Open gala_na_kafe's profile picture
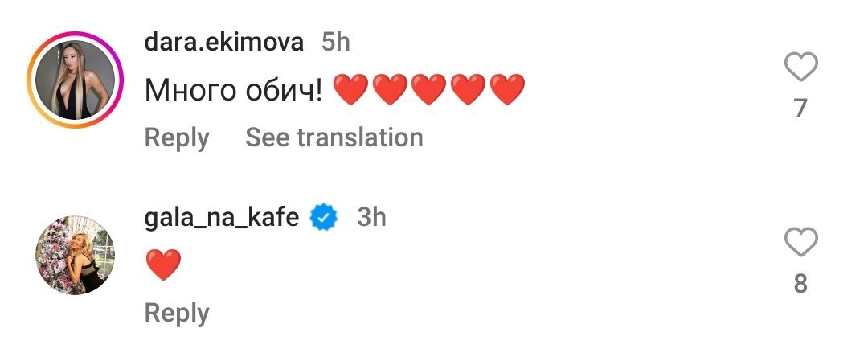868x361 pixels. 75,254
